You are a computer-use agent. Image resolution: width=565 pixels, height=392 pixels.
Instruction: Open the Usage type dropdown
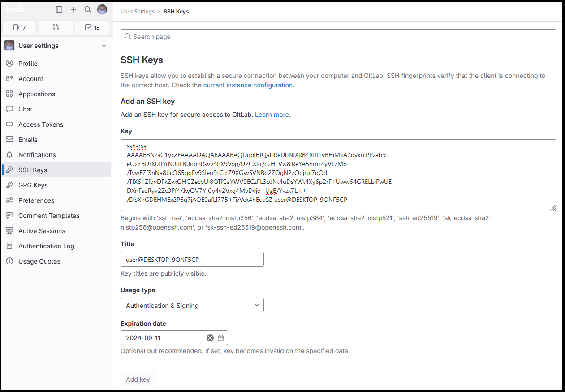click(192, 305)
